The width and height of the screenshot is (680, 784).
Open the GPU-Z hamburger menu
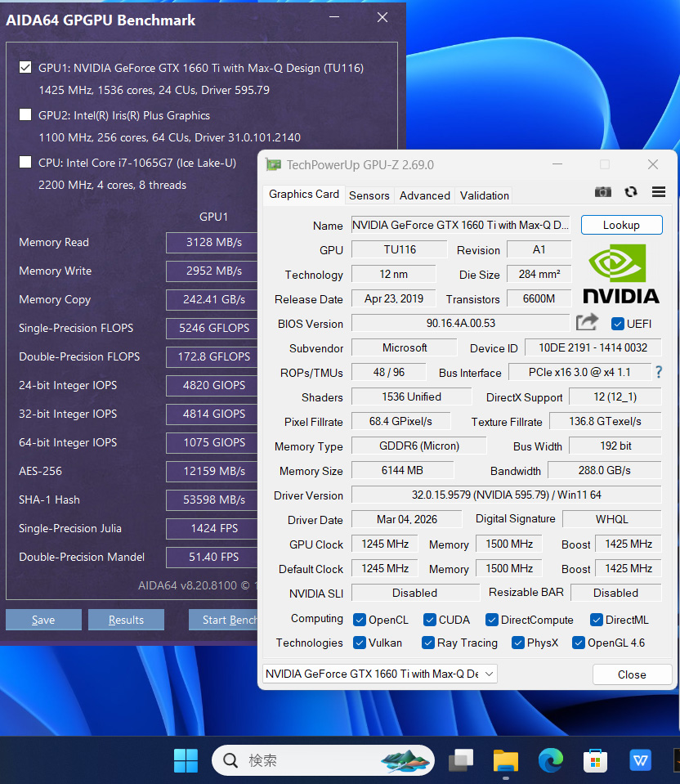coord(659,192)
